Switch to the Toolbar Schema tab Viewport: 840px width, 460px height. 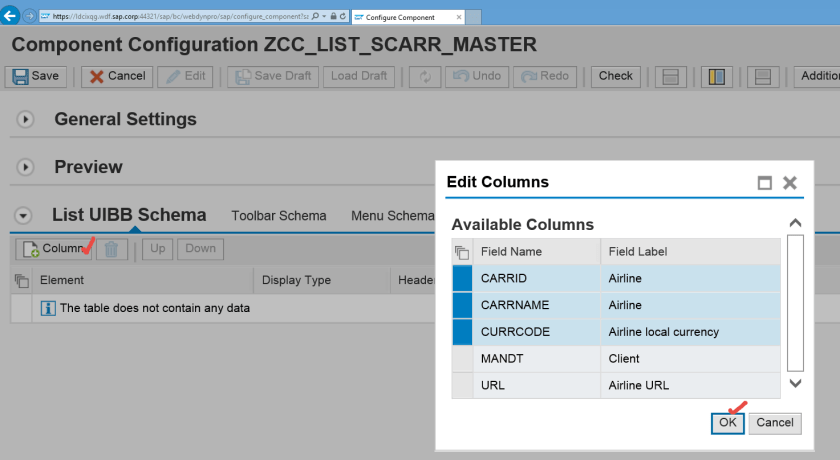(x=278, y=216)
